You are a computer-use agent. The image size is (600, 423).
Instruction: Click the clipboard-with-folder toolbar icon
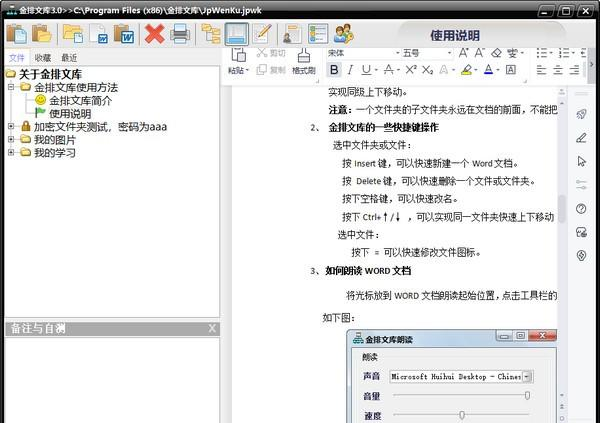tap(42, 34)
